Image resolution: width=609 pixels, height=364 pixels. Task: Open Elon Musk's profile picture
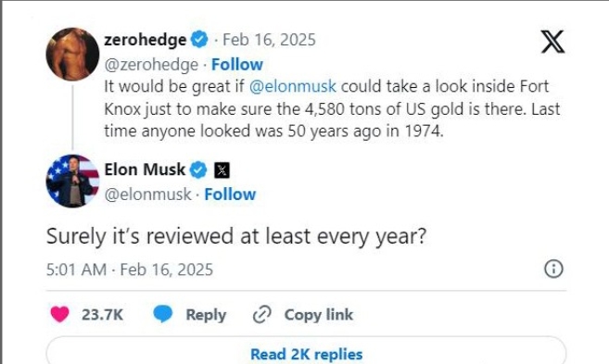72,181
